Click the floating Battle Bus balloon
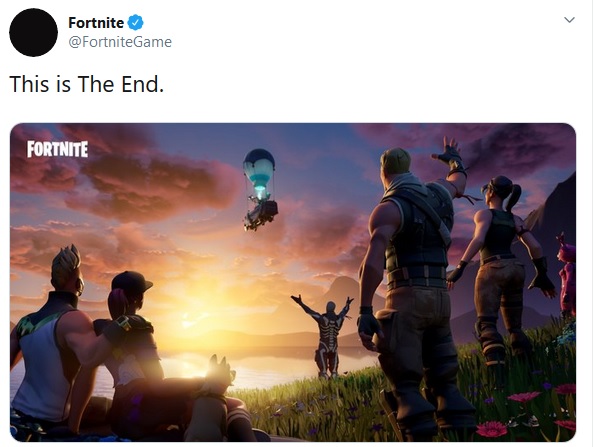The width and height of the screenshot is (594, 447). [x=260, y=189]
